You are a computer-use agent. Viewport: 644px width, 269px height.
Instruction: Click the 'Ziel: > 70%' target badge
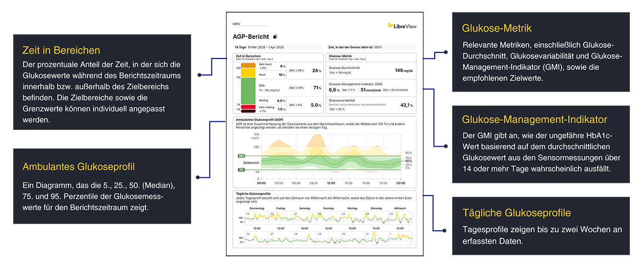tap(296, 88)
